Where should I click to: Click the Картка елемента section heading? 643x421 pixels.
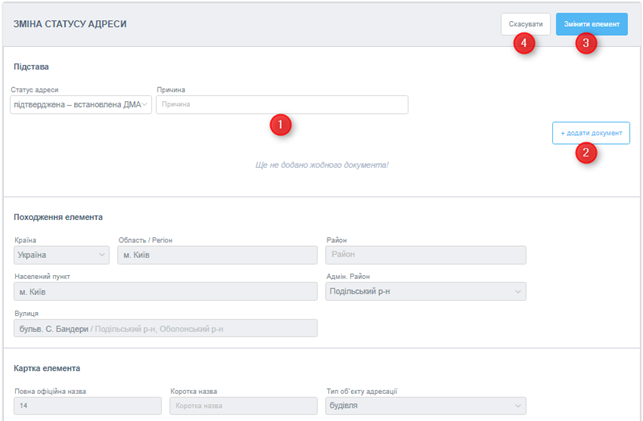(x=47, y=368)
